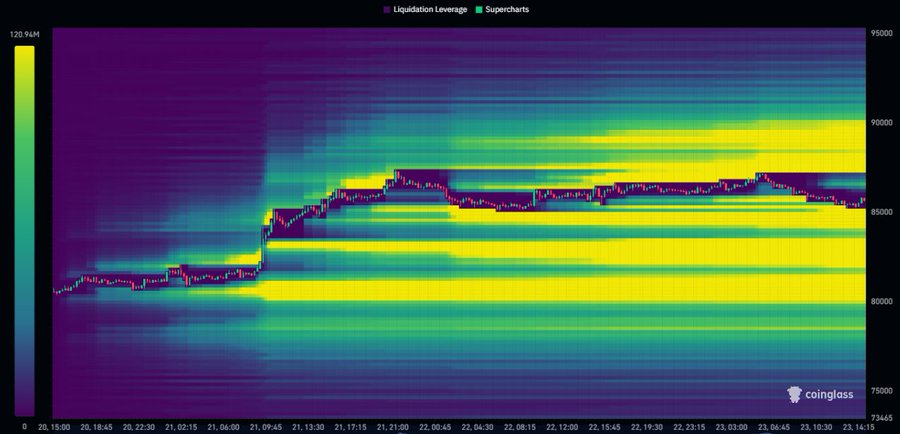Click the 21, 13:30 time label

pyautogui.click(x=309, y=428)
